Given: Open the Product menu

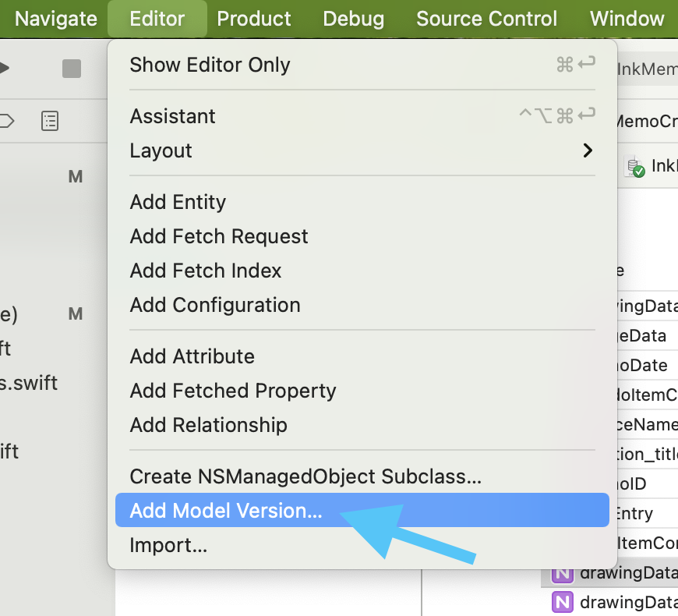Looking at the screenshot, I should [x=254, y=19].
